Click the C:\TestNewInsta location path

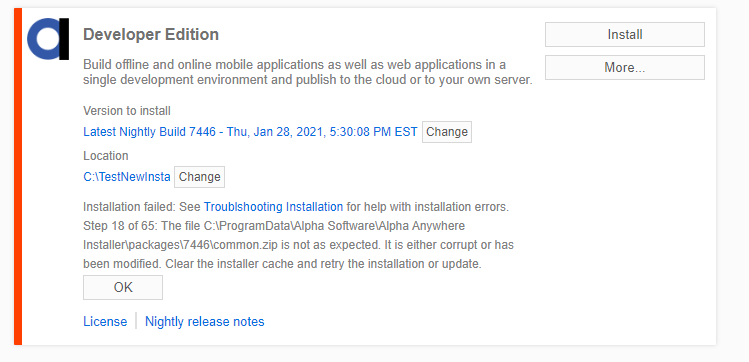click(127, 177)
